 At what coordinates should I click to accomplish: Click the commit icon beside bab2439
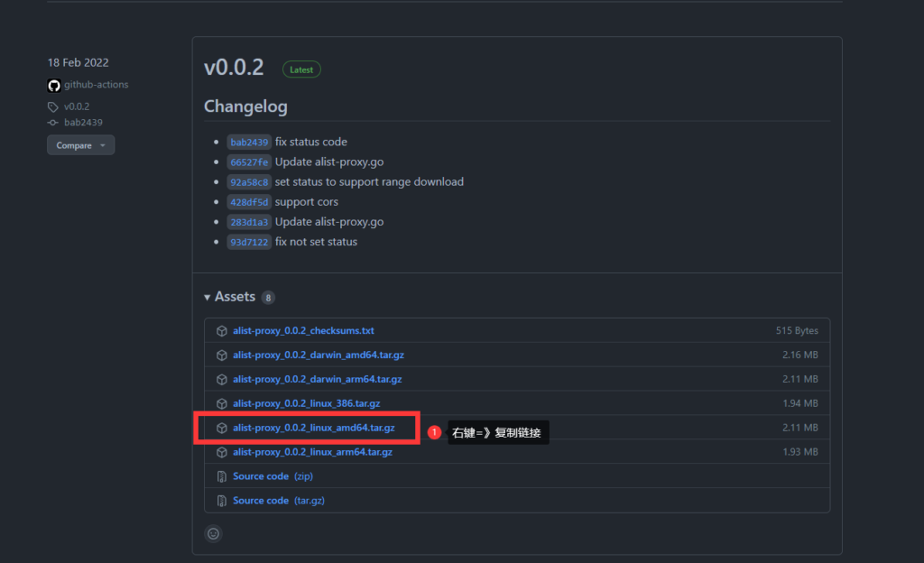(53, 123)
